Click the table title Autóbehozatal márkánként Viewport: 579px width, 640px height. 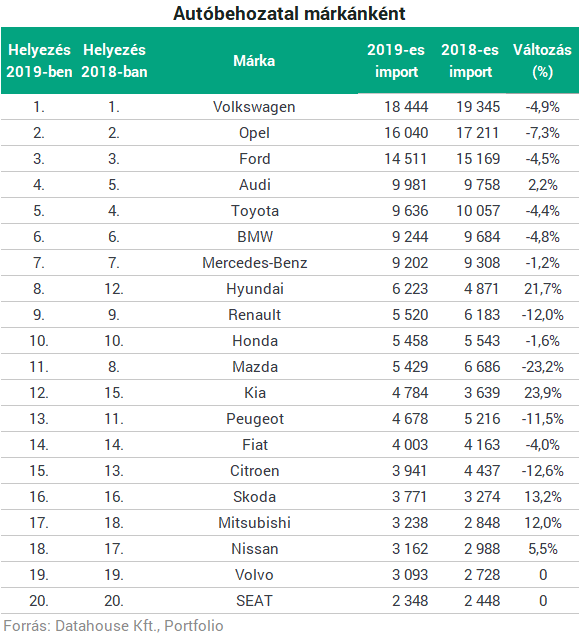point(289,13)
